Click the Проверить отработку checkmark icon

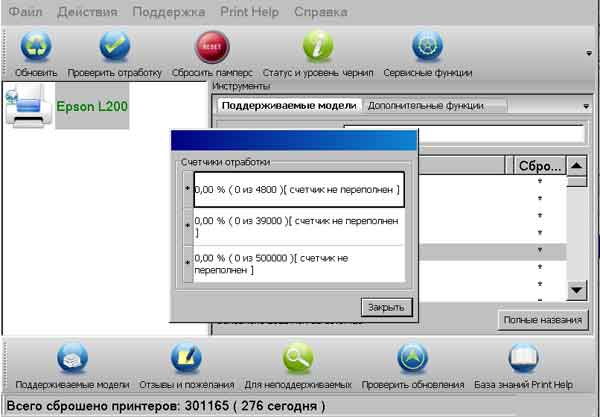114,48
